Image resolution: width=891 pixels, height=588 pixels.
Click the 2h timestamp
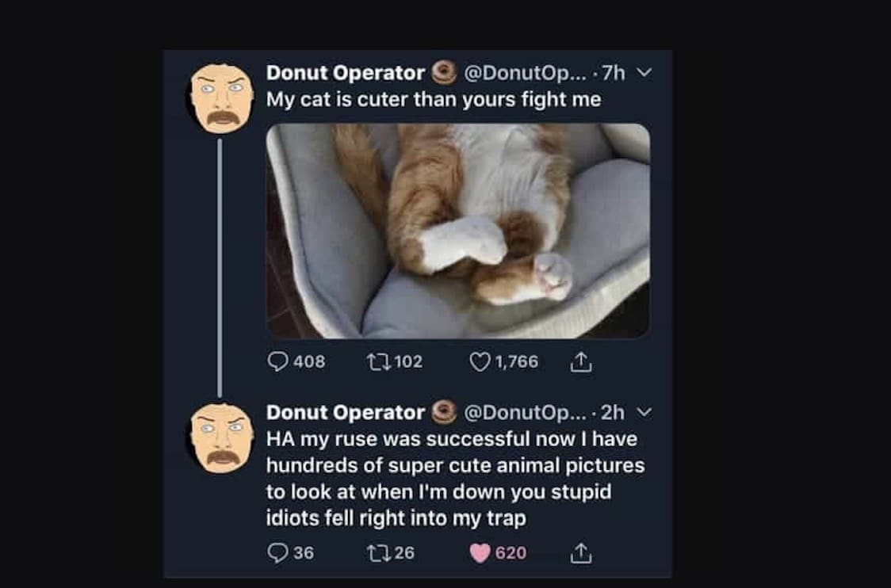614,412
